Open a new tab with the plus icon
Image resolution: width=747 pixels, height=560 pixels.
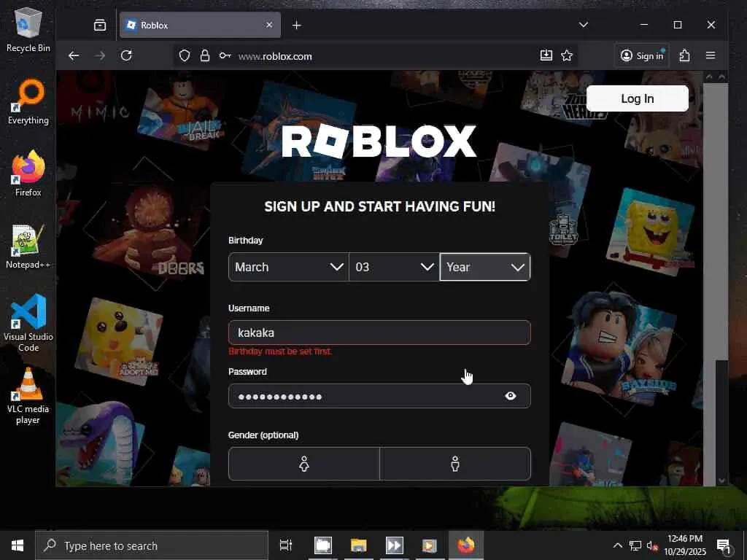297,26
